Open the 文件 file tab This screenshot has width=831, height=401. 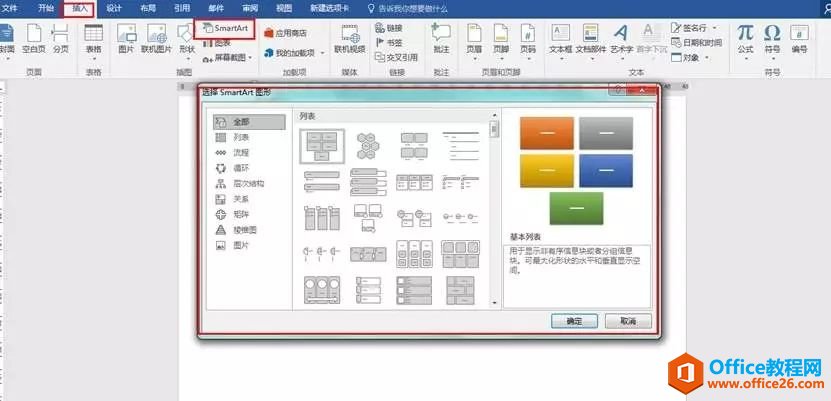tap(10, 8)
